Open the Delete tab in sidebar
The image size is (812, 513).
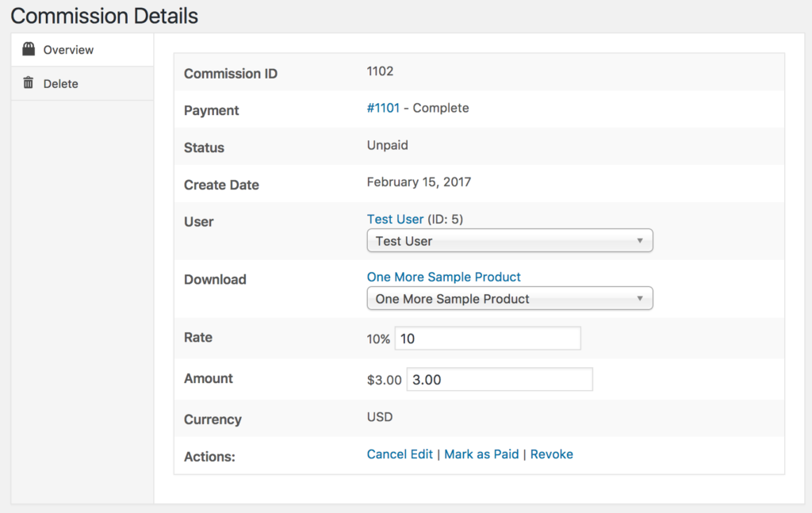pyautogui.click(x=82, y=83)
